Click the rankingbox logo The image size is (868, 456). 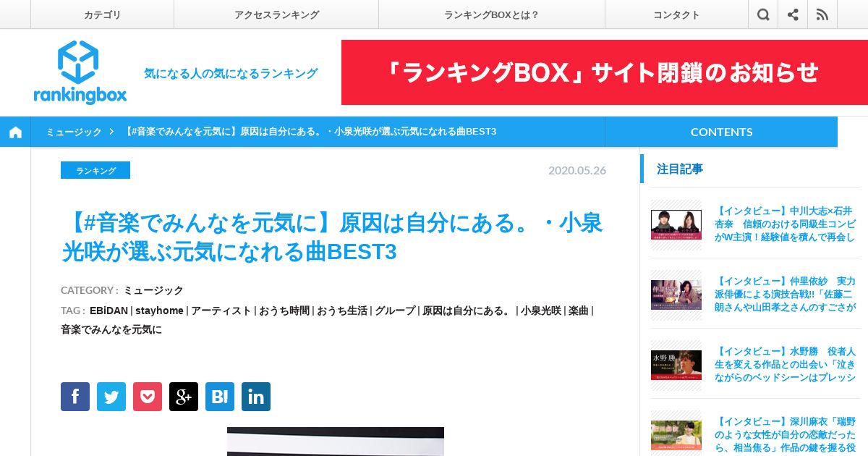[80, 72]
